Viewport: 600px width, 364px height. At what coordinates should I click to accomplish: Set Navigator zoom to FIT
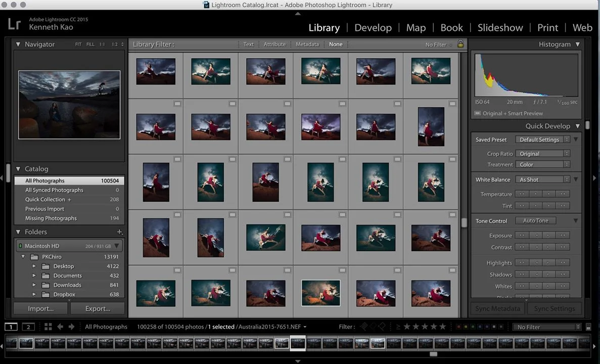coord(78,44)
